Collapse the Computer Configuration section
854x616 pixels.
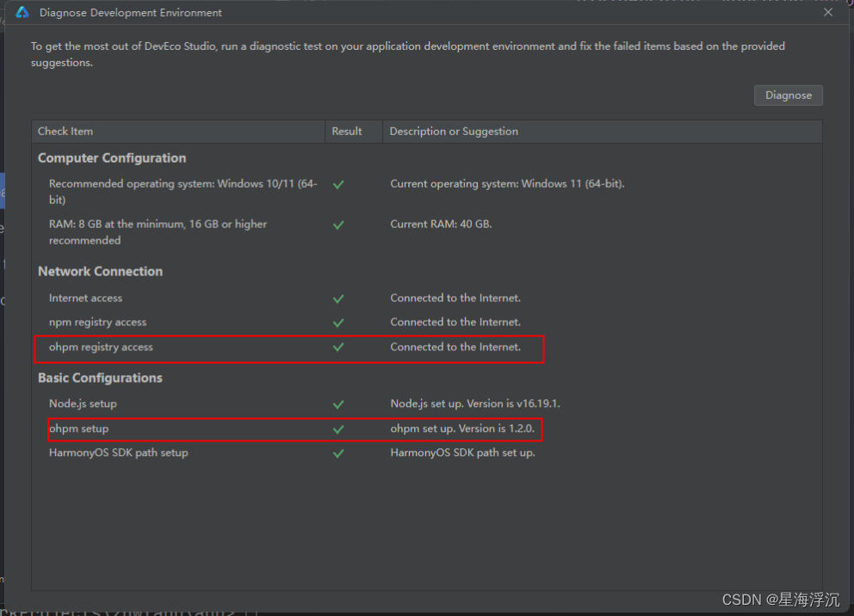click(111, 158)
